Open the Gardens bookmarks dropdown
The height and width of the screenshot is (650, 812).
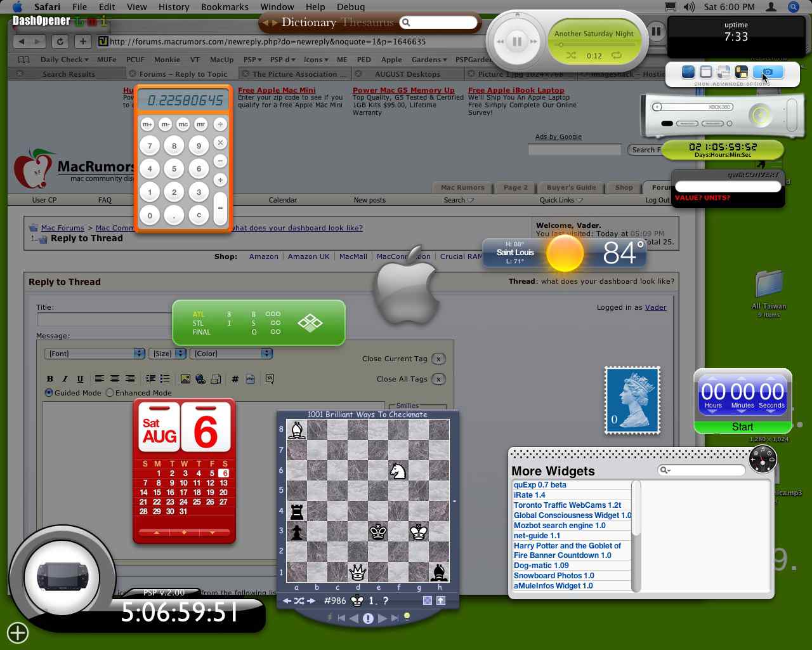click(x=429, y=60)
